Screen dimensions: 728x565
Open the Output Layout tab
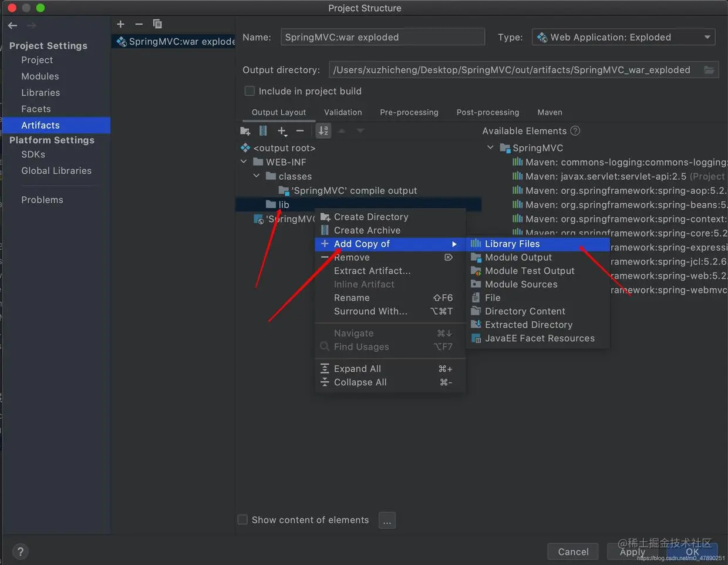pyautogui.click(x=279, y=112)
